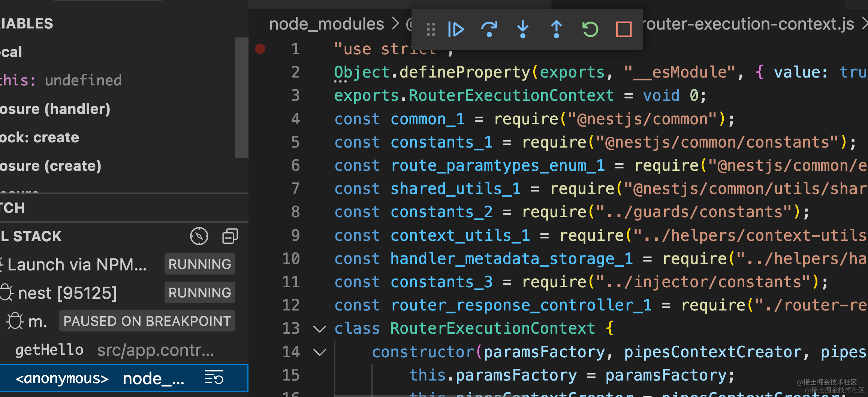Click the Continue debug button
The width and height of the screenshot is (868, 397).
click(x=456, y=29)
